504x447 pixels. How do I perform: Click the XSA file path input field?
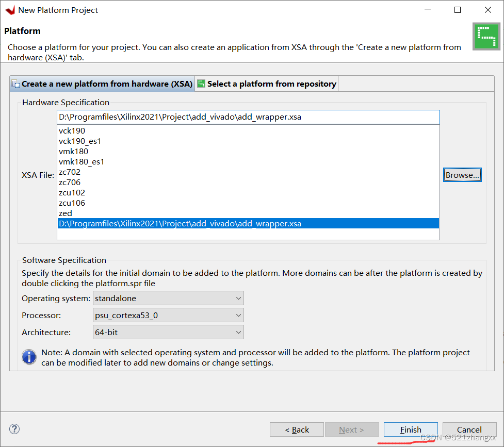point(248,117)
